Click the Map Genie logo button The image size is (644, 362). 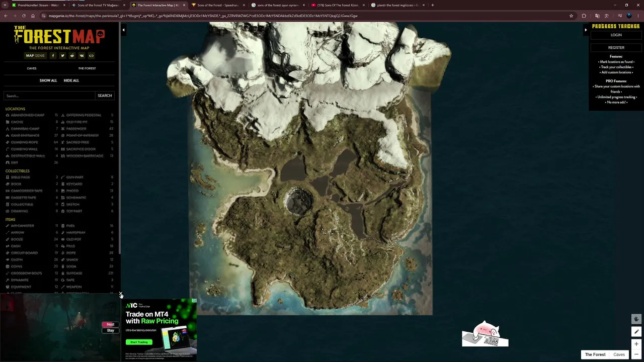[x=35, y=56]
